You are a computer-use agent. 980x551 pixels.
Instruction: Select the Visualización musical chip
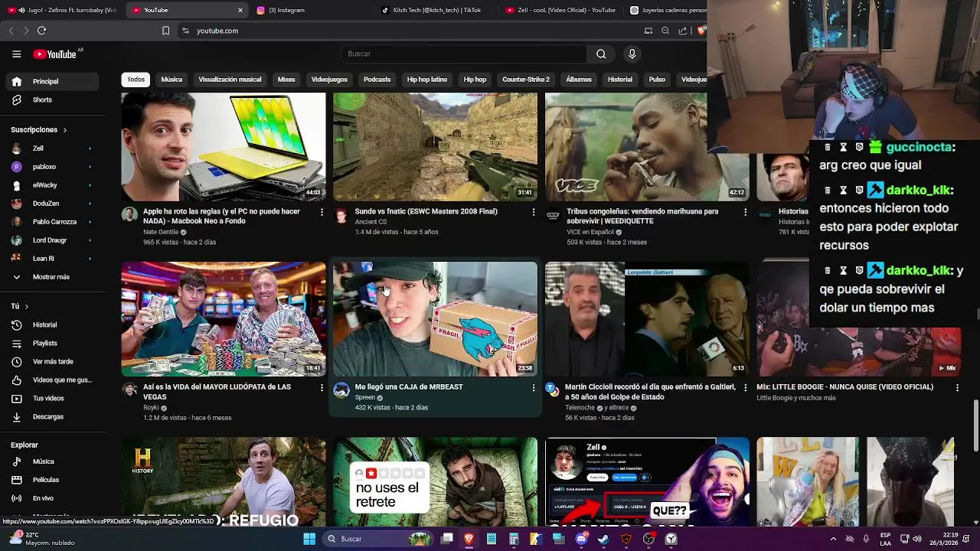pos(230,80)
